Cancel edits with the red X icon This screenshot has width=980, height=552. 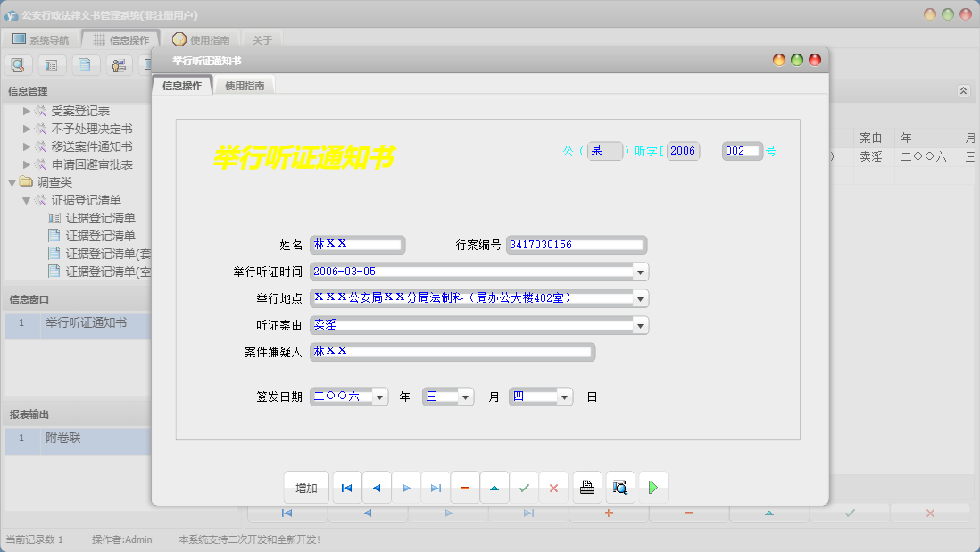(x=552, y=487)
